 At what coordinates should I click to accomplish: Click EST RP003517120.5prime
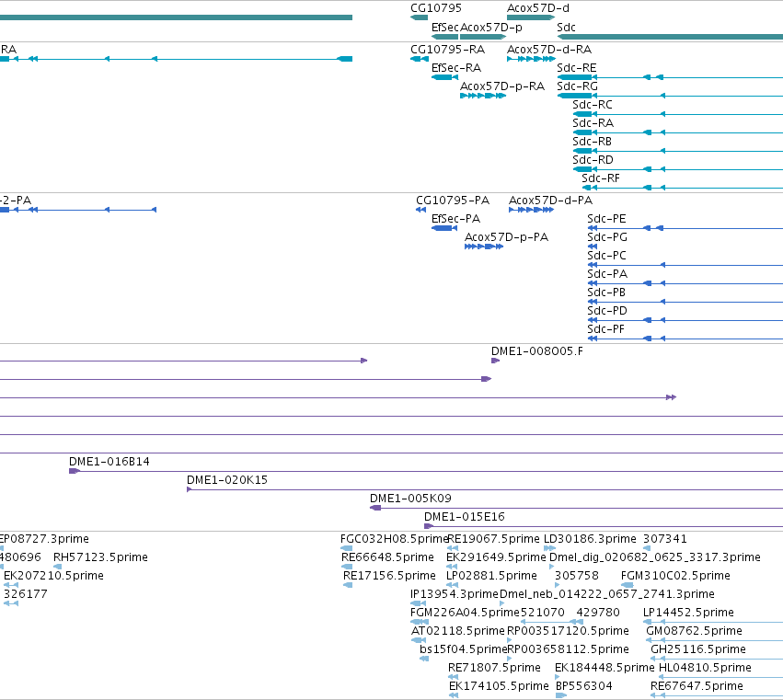pos(510,640)
